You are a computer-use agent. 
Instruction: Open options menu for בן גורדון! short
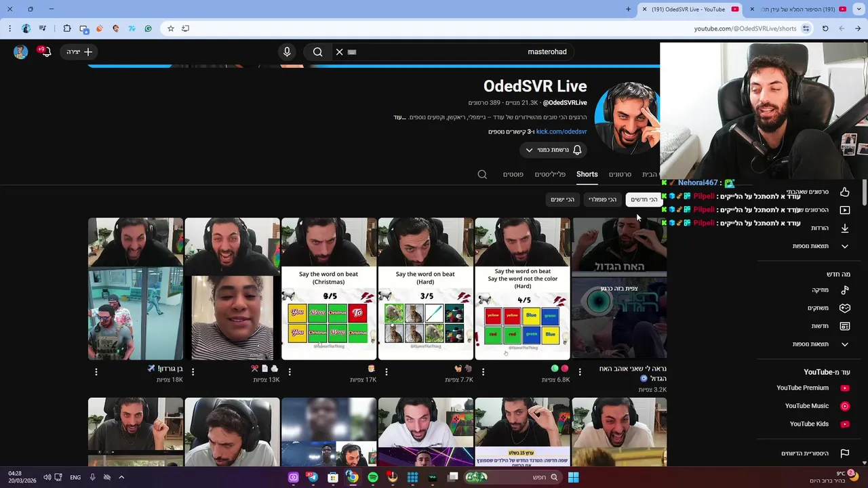tap(96, 372)
